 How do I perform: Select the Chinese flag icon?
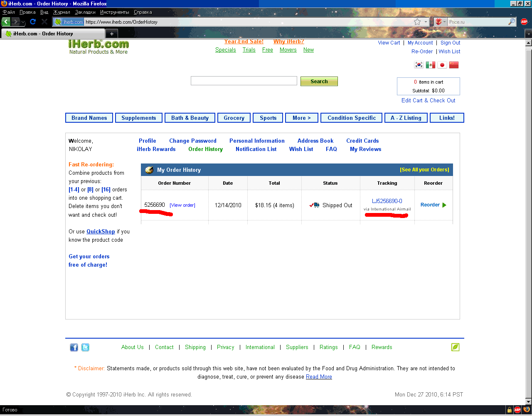[454, 65]
